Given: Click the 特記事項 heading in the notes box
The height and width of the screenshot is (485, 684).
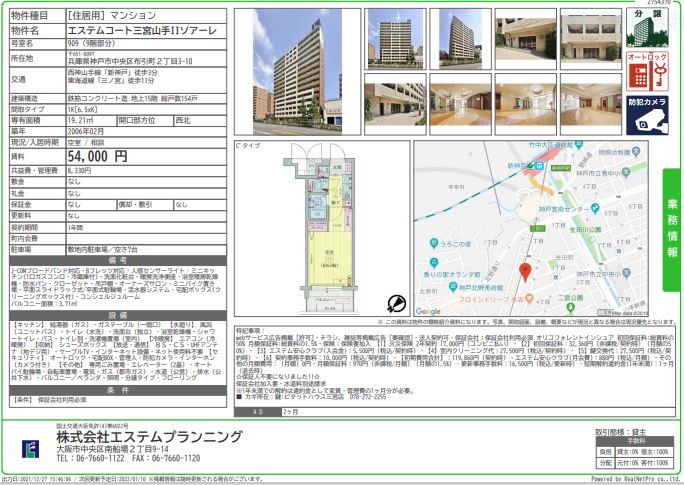Looking at the screenshot, I should click(x=250, y=331).
